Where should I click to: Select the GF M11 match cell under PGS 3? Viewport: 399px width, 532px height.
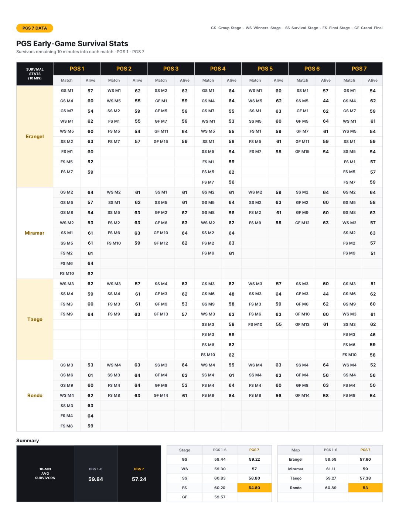click(161, 131)
